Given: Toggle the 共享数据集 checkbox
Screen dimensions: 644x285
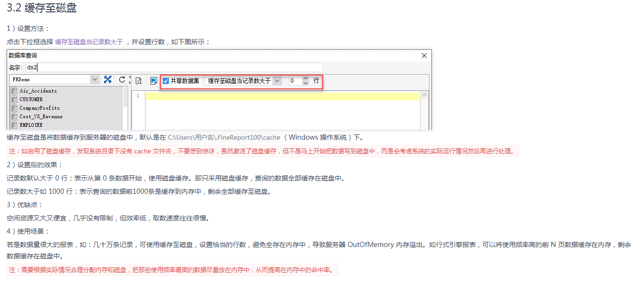Looking at the screenshot, I should [x=166, y=81].
